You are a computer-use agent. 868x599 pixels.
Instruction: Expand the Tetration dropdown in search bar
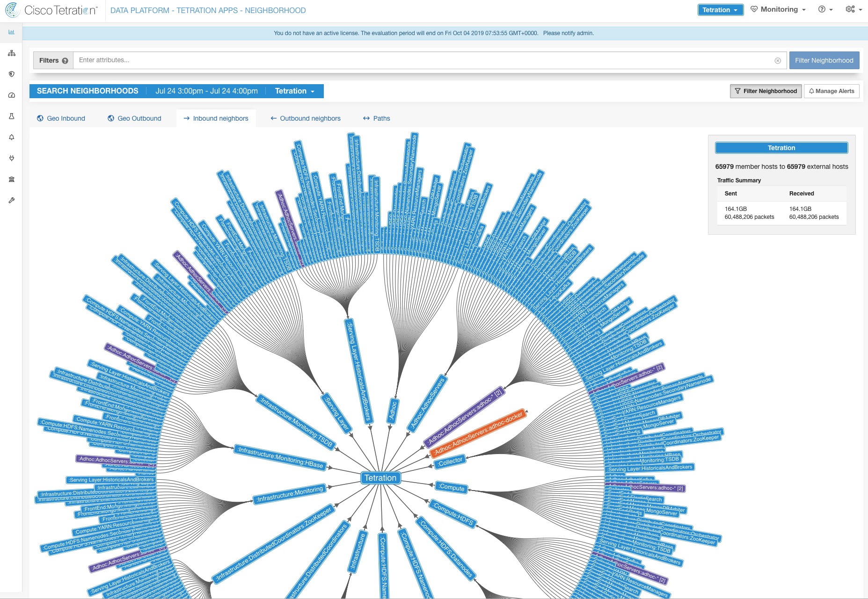pyautogui.click(x=294, y=91)
